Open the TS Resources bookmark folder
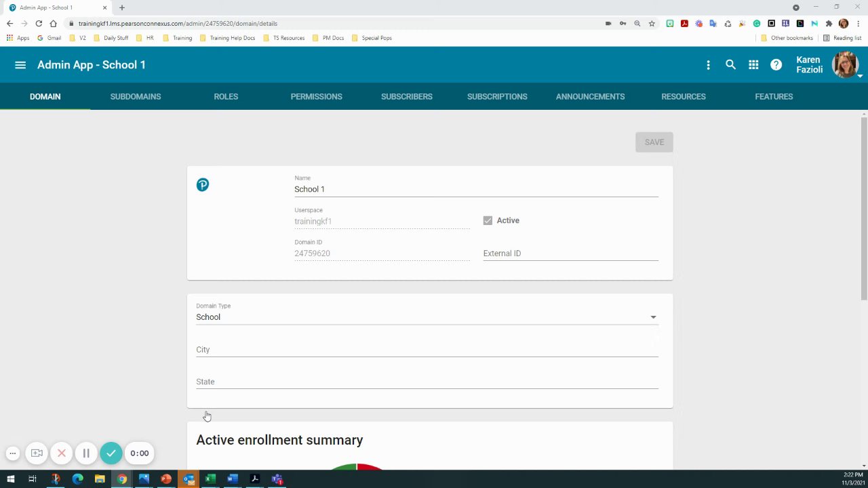Viewport: 868px width, 488px height. click(x=283, y=38)
